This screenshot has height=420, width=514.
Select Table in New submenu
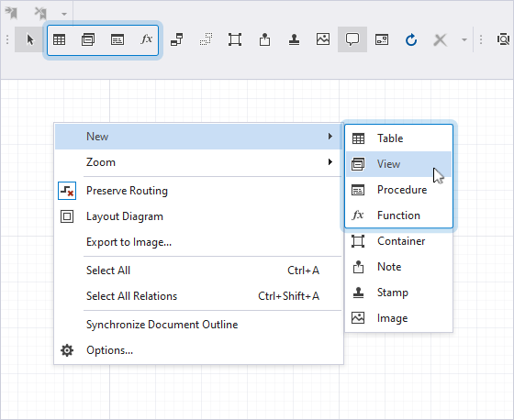(x=398, y=138)
